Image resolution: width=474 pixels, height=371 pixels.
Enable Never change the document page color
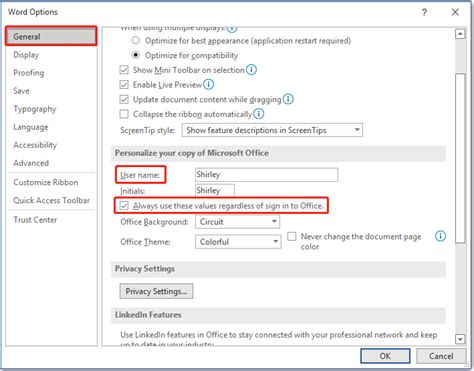click(292, 236)
